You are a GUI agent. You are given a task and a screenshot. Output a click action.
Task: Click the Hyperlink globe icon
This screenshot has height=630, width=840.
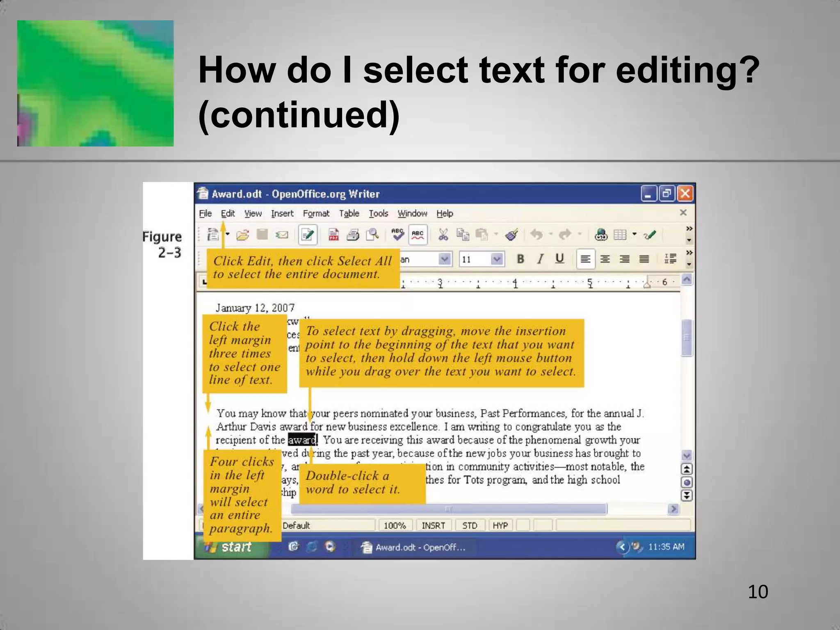click(x=601, y=235)
